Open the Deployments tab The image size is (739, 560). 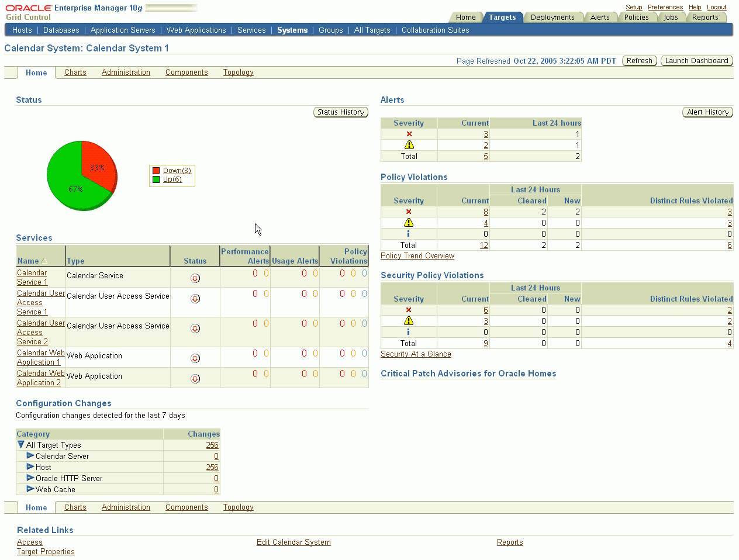pos(552,17)
